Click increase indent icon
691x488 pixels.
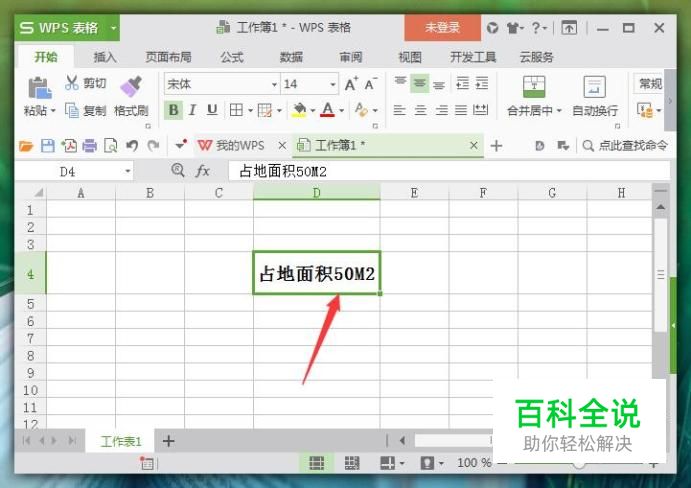point(482,83)
